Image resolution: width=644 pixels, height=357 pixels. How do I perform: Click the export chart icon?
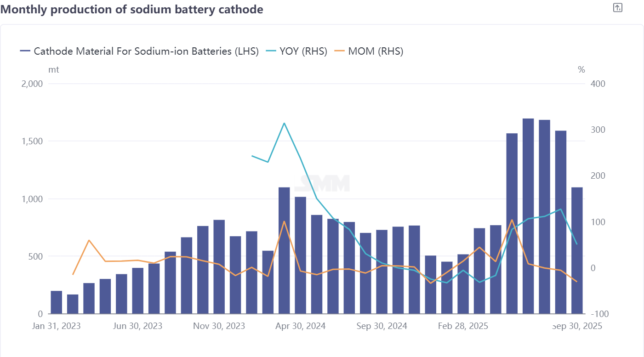tap(618, 7)
